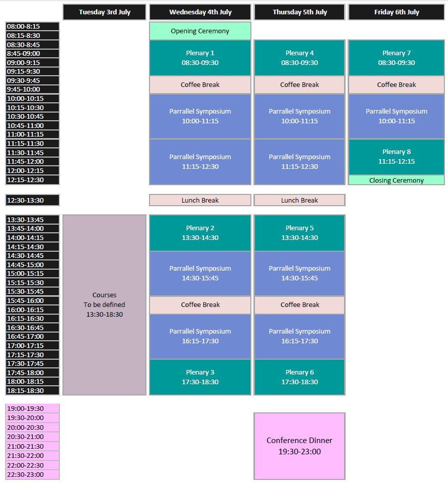This screenshot has height=483, width=448.
Task: Select the 8:45-09:00 time slot
Action: click(x=32, y=54)
